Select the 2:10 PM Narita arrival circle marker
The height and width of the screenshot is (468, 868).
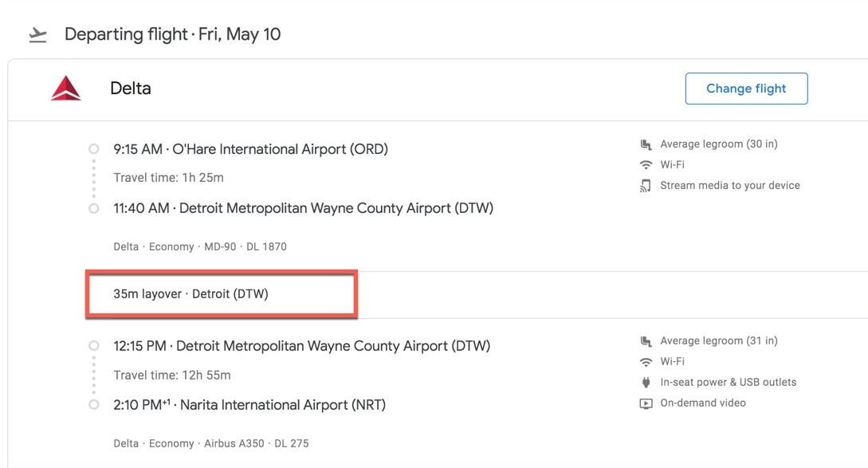click(x=94, y=405)
